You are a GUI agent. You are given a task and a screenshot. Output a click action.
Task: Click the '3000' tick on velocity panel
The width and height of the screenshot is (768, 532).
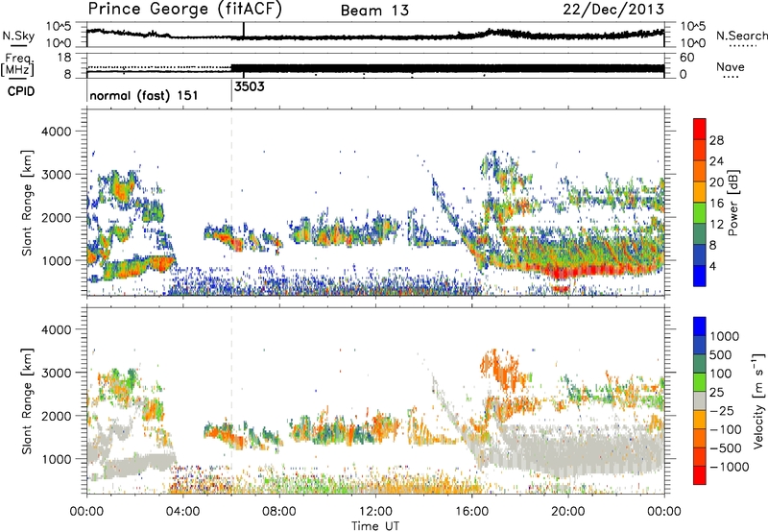pos(57,373)
